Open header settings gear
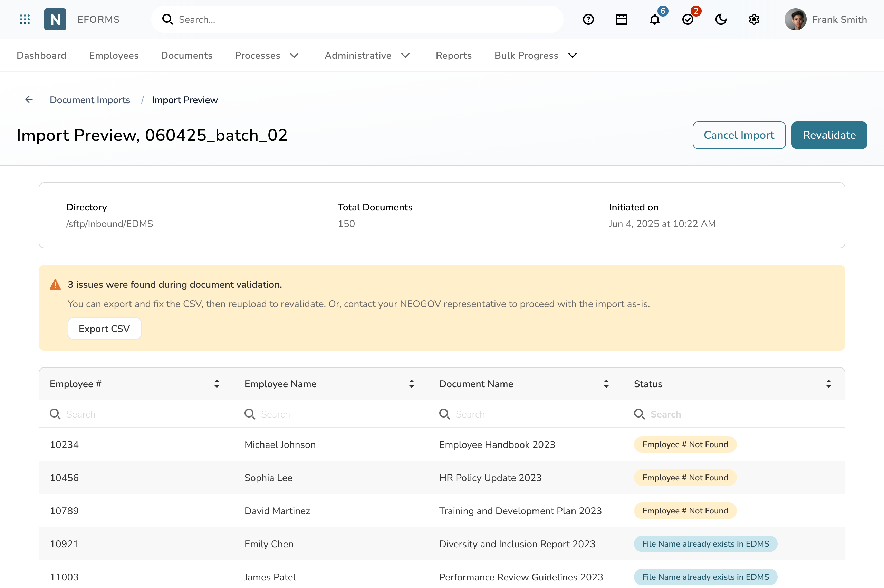Screen dimensions: 884x588 pos(754,19)
